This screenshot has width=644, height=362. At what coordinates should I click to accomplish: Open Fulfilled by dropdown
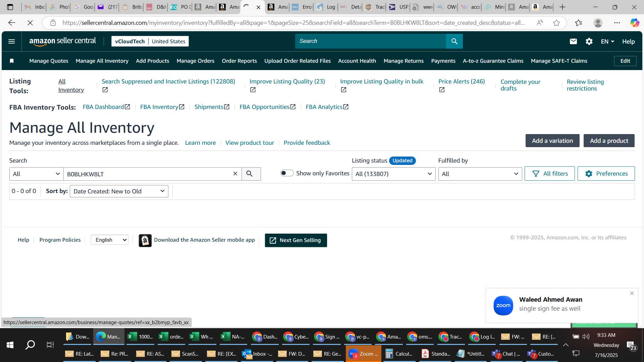[480, 174]
